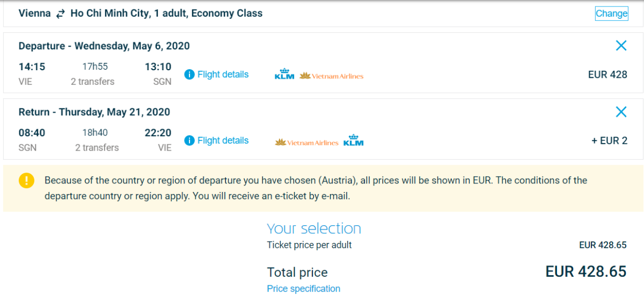Open Flight details for the return flight
Screen dimensions: 644x296
click(223, 140)
